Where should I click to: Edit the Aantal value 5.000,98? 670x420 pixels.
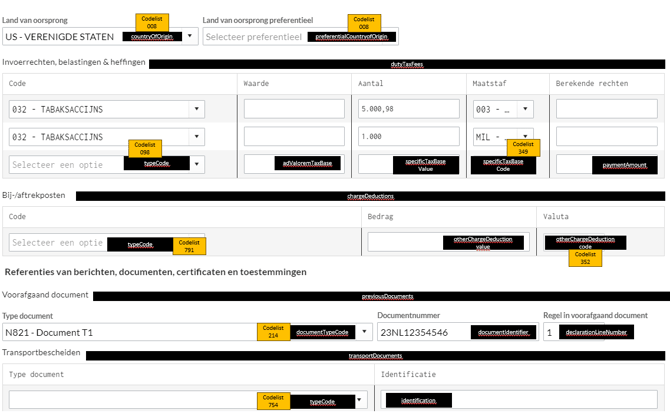[408, 109]
